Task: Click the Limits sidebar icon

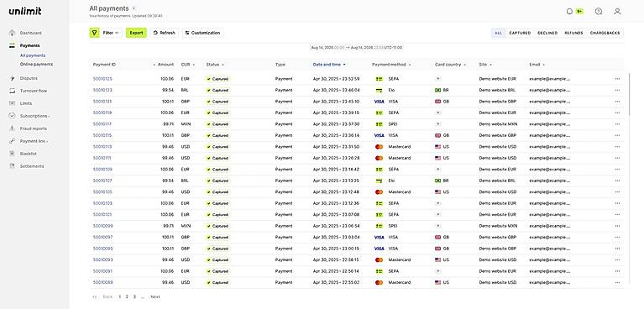Action: click(12, 103)
